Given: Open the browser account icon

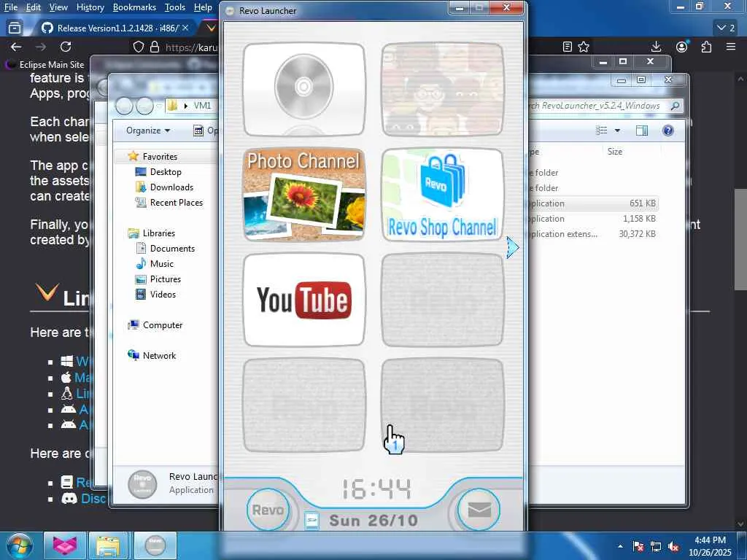Looking at the screenshot, I should point(682,47).
